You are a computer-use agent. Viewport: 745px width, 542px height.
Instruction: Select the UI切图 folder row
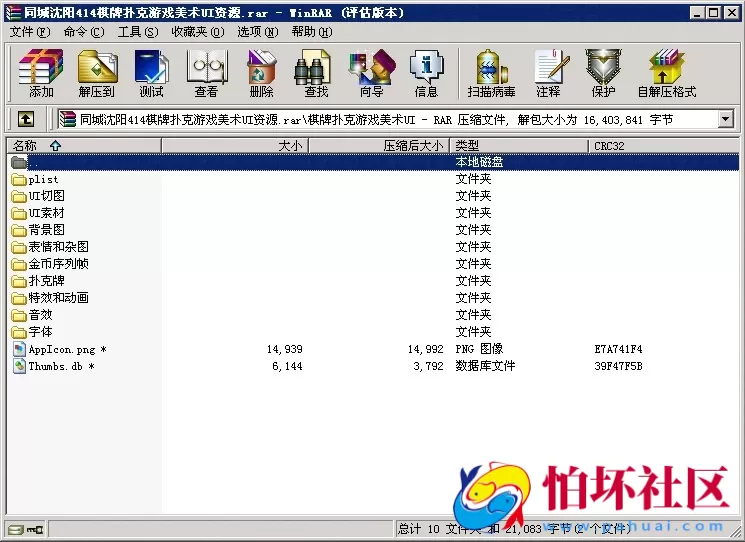click(x=373, y=196)
